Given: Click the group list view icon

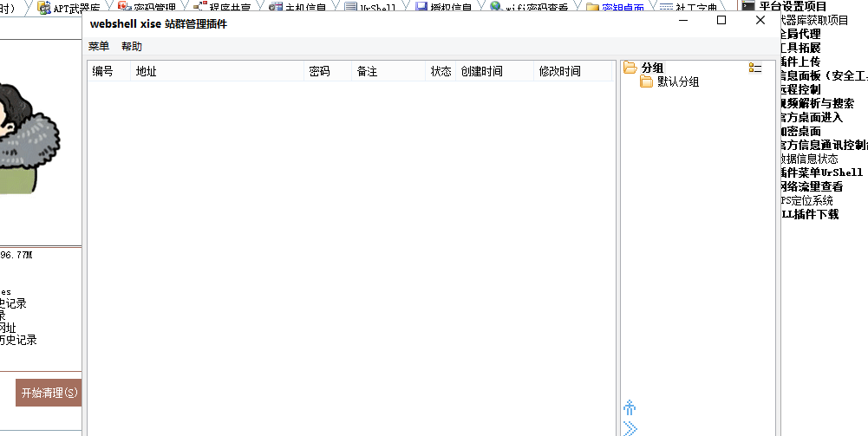Looking at the screenshot, I should [x=755, y=68].
